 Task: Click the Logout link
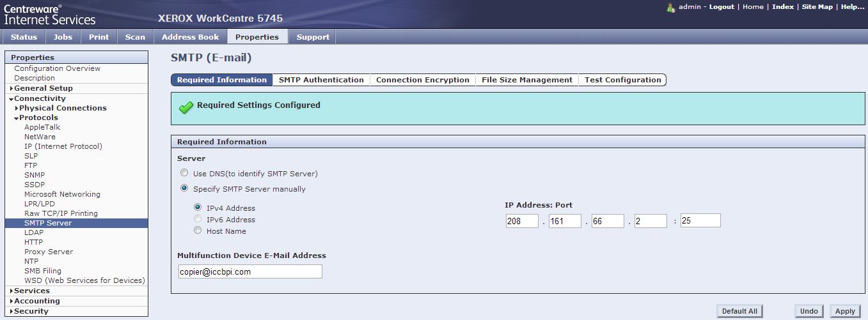(x=722, y=7)
